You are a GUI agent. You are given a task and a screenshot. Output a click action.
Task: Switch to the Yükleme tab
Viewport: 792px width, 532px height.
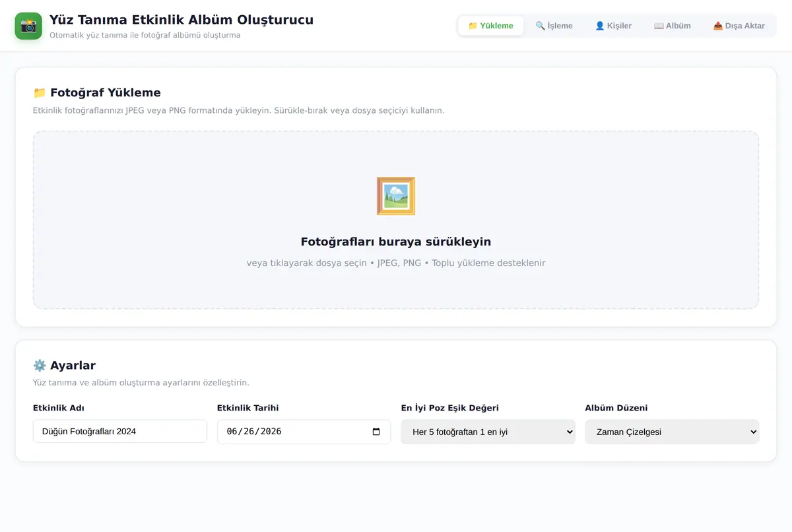[490, 26]
